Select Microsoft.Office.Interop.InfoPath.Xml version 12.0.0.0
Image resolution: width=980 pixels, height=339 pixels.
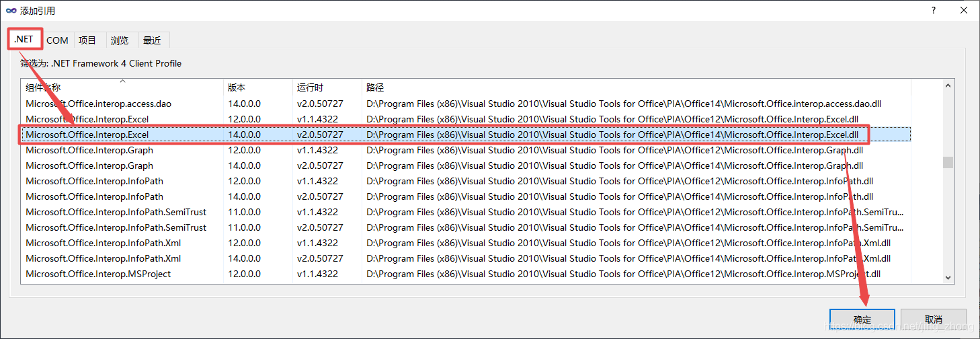[x=466, y=243]
